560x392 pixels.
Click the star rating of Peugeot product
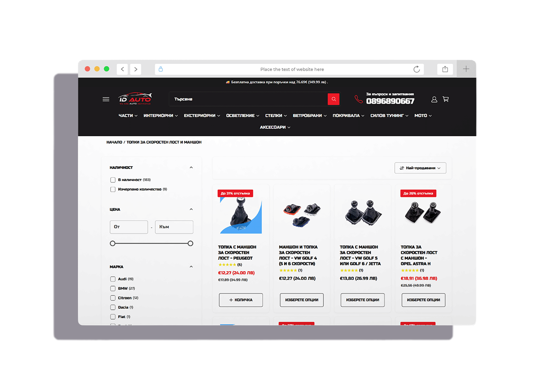coord(227,265)
